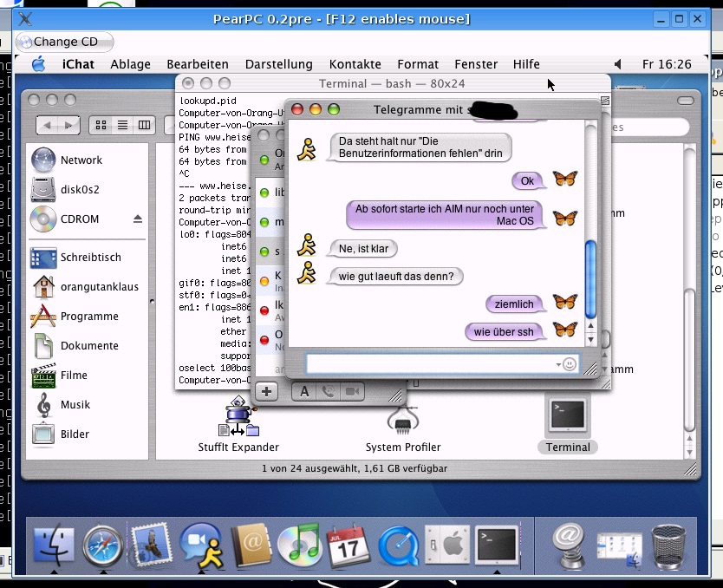Click the "wie über ssh" message bubble

505,332
